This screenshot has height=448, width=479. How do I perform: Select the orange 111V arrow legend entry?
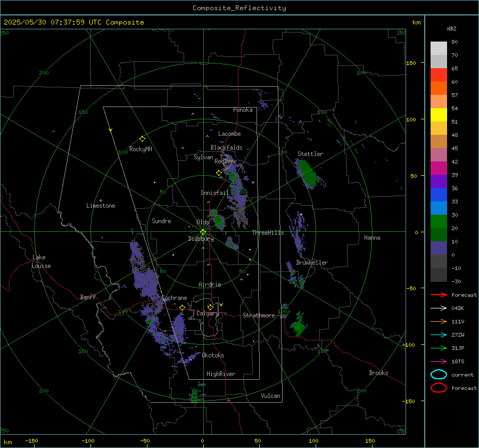coord(439,321)
